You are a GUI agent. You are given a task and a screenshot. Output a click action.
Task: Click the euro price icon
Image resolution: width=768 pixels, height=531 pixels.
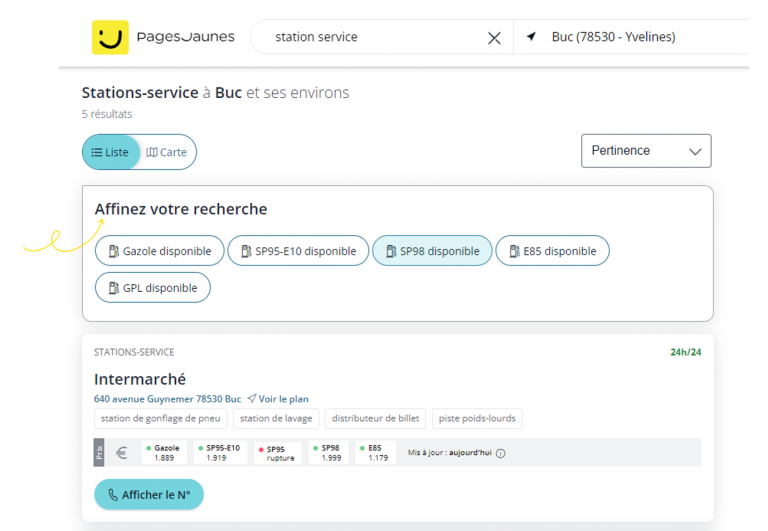point(121,453)
